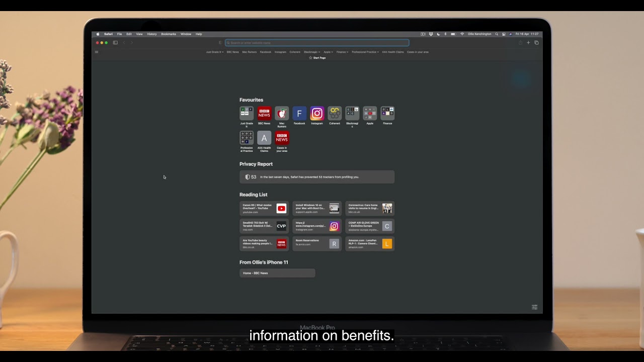Open Wi-Fi status in menu bar

coord(462,34)
